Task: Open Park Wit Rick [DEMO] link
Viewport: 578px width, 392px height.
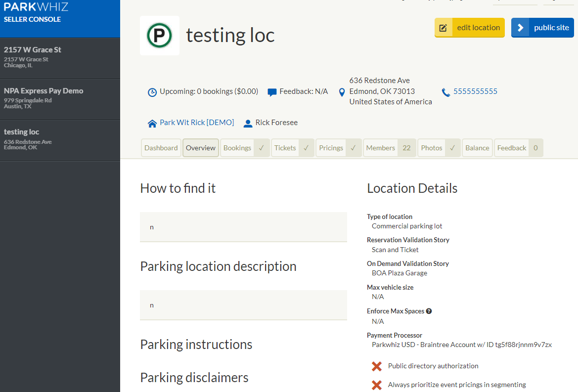Action: (x=197, y=123)
